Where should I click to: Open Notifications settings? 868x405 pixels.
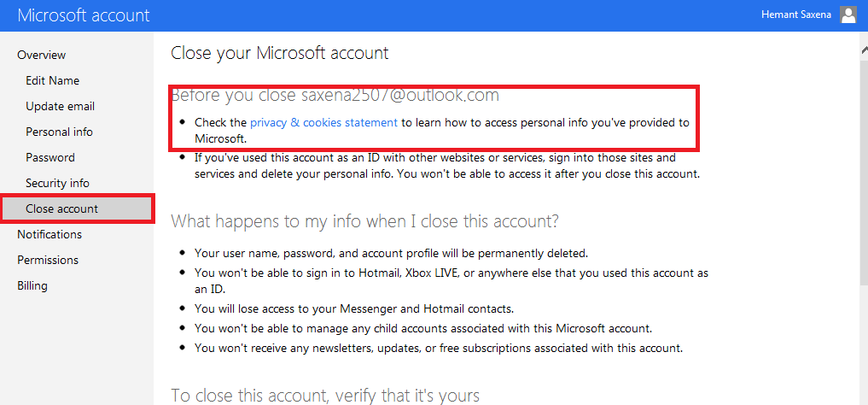tap(50, 234)
